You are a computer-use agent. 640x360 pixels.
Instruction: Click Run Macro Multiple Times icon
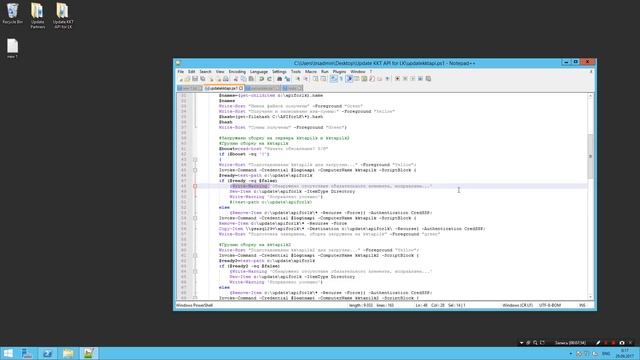[x=420, y=79]
